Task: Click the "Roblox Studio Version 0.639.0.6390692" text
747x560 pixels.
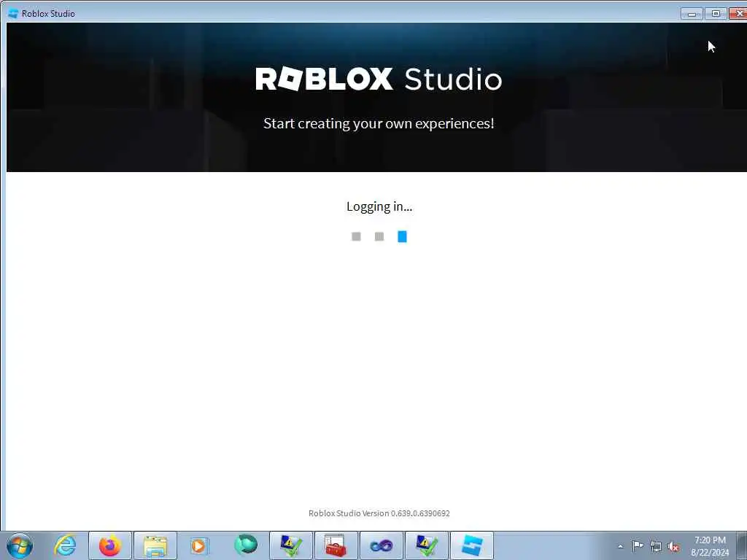Action: point(379,513)
